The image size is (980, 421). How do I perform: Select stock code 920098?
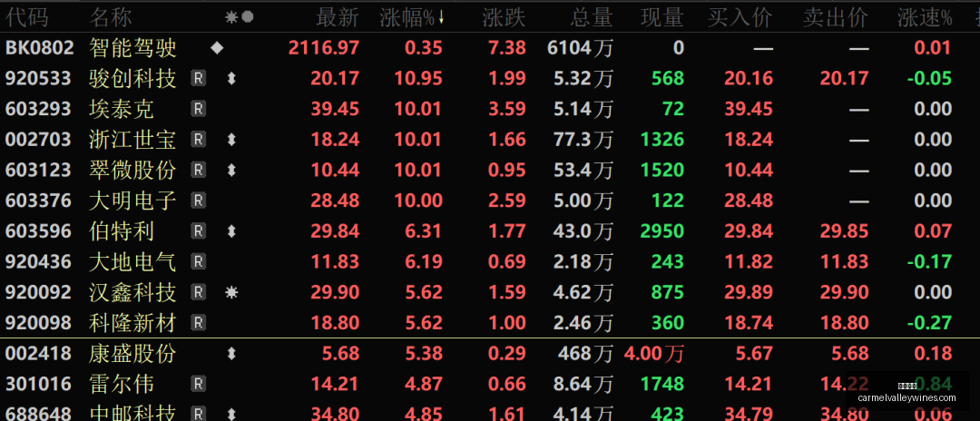pyautogui.click(x=39, y=322)
